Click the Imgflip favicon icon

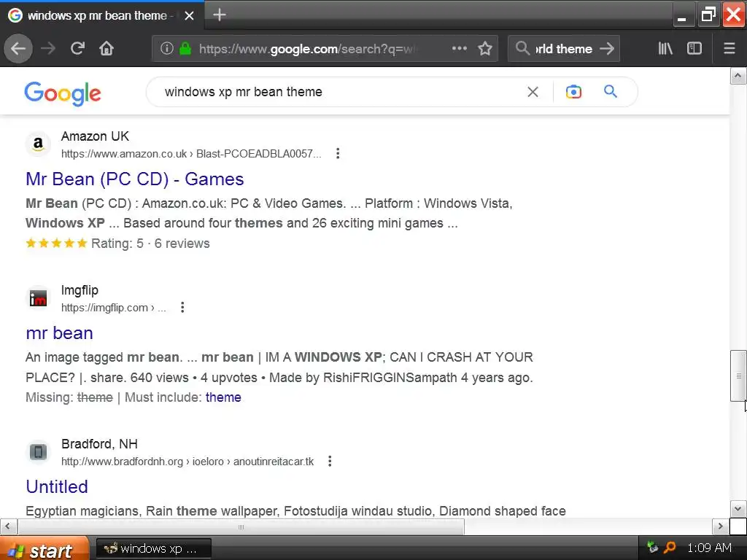point(38,298)
